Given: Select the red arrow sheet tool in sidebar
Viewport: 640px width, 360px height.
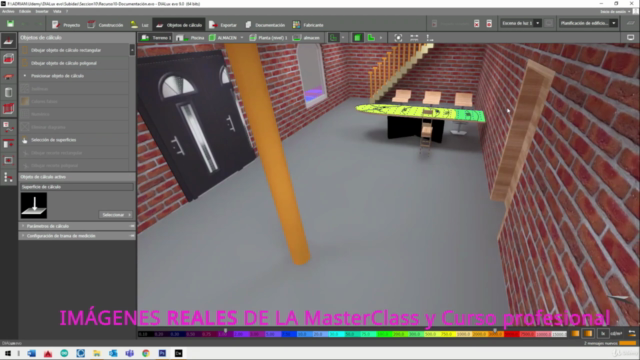Looking at the screenshot, I should click(8, 143).
